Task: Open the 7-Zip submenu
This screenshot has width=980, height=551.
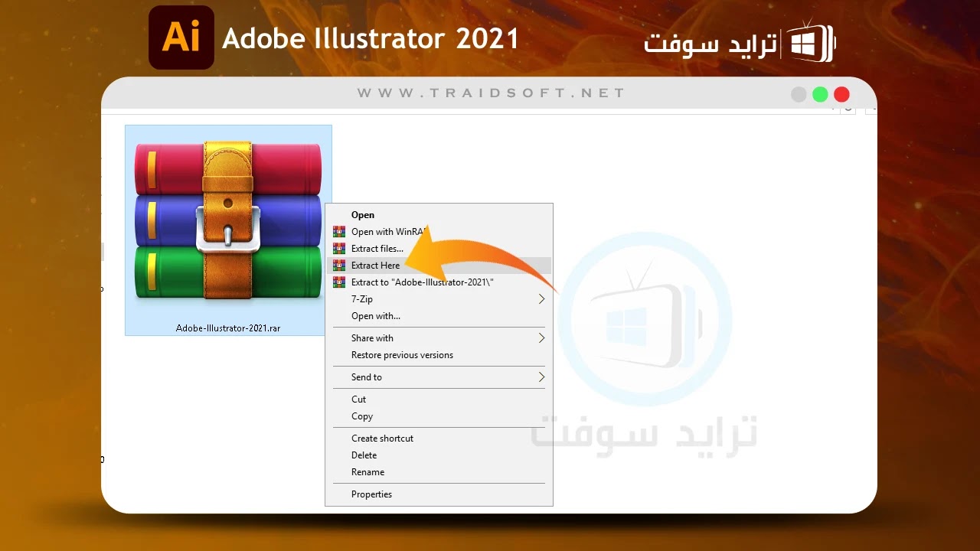Action: (x=439, y=299)
